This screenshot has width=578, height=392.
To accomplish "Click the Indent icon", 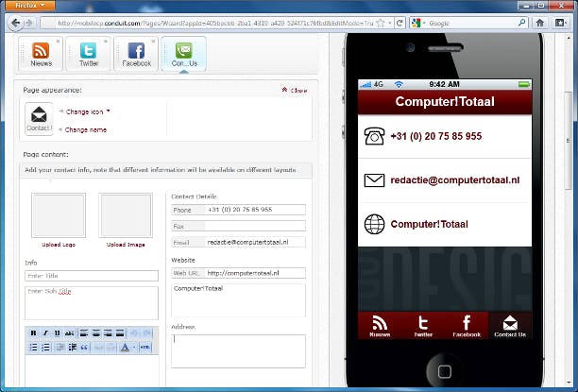I will coord(72,348).
